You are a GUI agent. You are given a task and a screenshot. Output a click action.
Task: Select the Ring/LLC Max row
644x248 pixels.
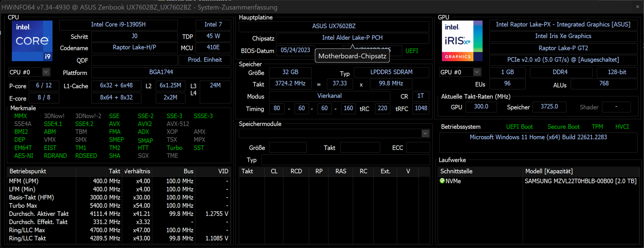tap(119, 230)
